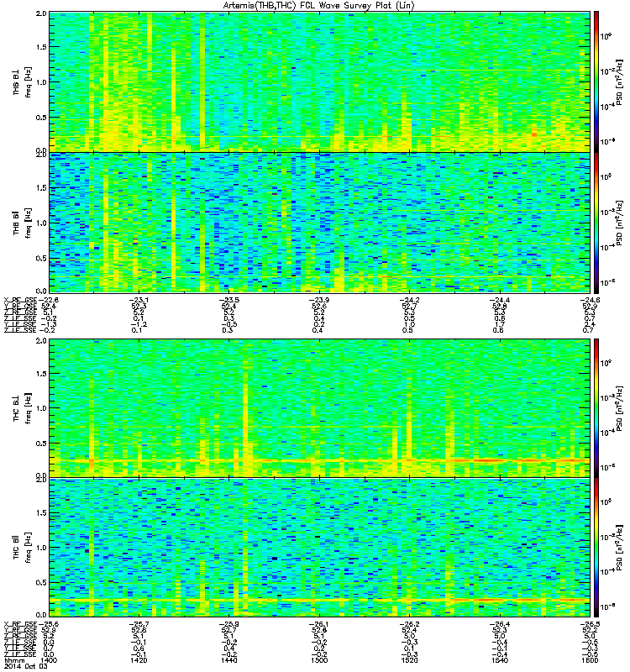Click the THB X position value -24.2
This screenshot has height=672, width=630.
pyautogui.click(x=409, y=300)
